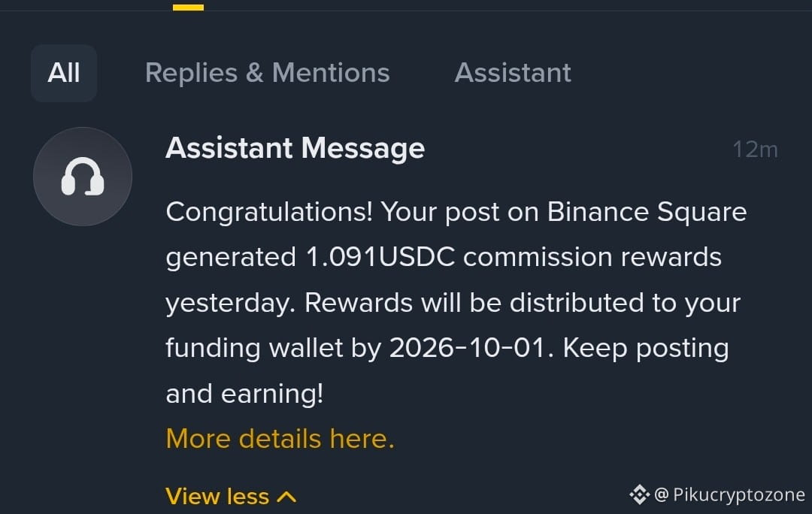Click the Binance logo watermark icon
812x514 pixels.
(x=640, y=494)
